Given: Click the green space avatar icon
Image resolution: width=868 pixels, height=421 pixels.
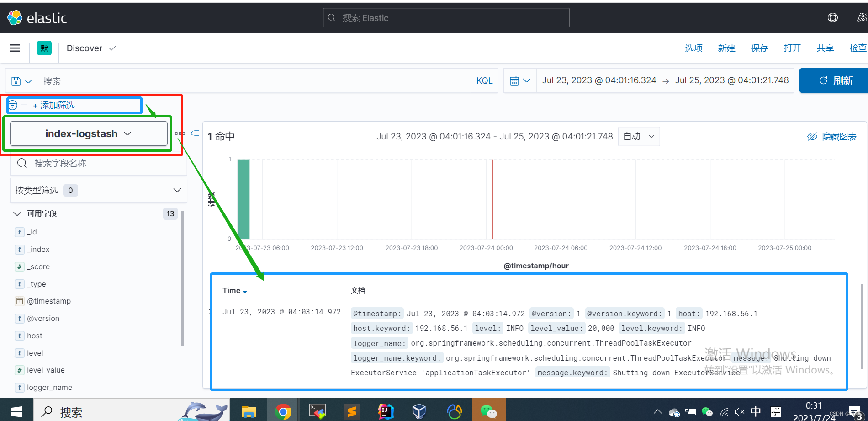Looking at the screenshot, I should (44, 48).
